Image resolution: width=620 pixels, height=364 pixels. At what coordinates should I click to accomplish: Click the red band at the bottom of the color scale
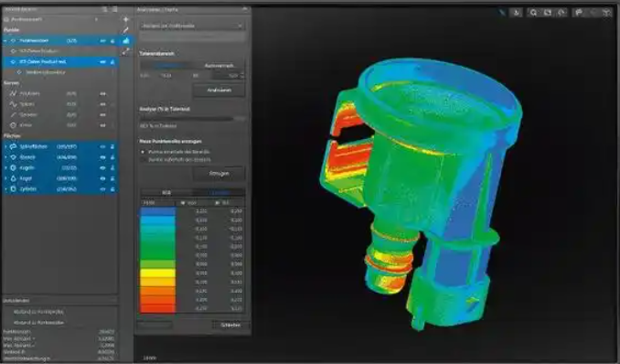pos(158,308)
